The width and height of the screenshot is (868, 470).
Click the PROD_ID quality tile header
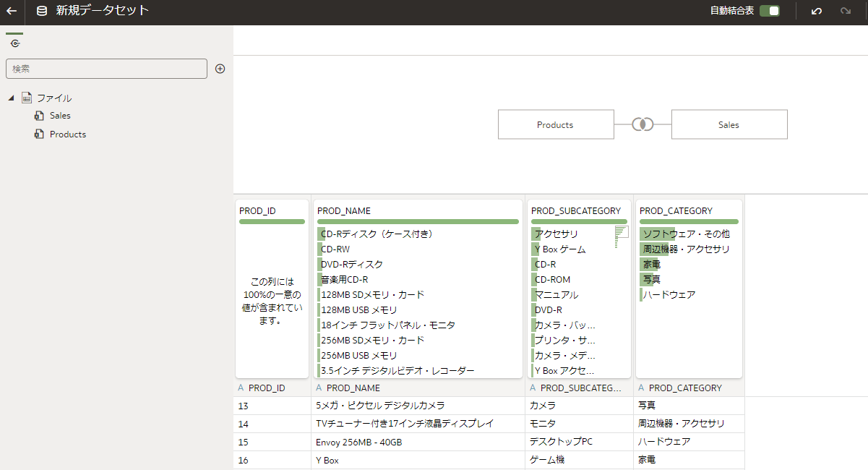[x=257, y=211]
